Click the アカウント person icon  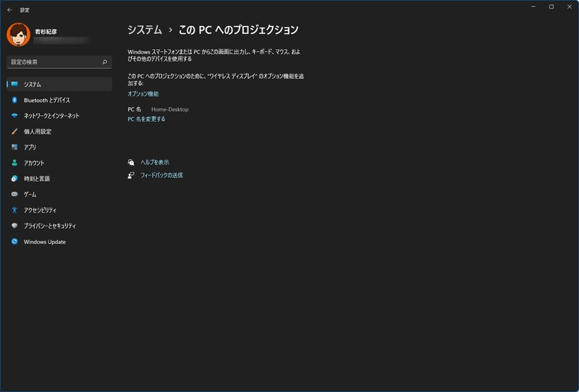pos(14,163)
